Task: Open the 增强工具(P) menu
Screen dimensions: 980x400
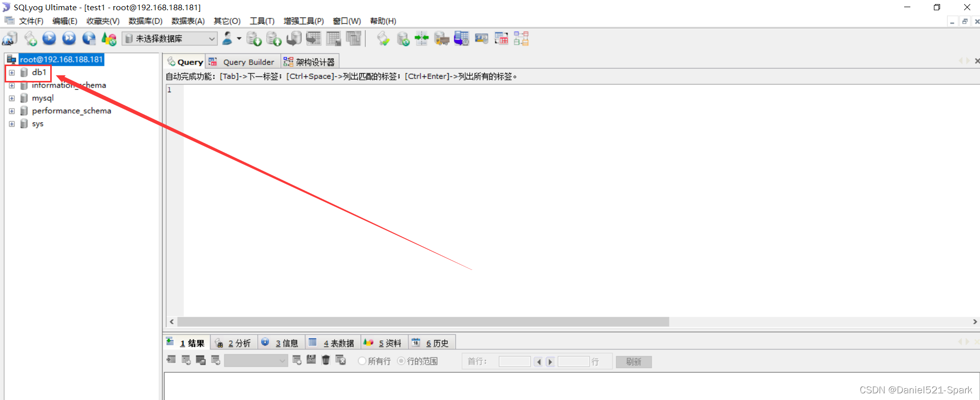Action: [x=303, y=21]
